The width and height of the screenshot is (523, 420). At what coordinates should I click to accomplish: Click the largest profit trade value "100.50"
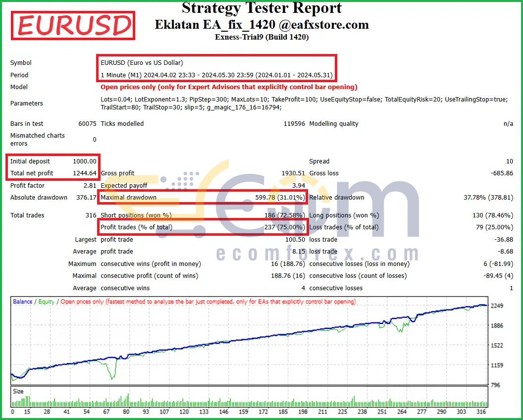click(x=295, y=240)
